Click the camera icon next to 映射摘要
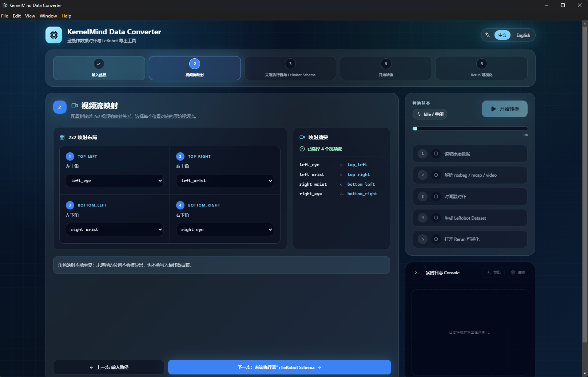Image resolution: width=588 pixels, height=377 pixels. 302,137
